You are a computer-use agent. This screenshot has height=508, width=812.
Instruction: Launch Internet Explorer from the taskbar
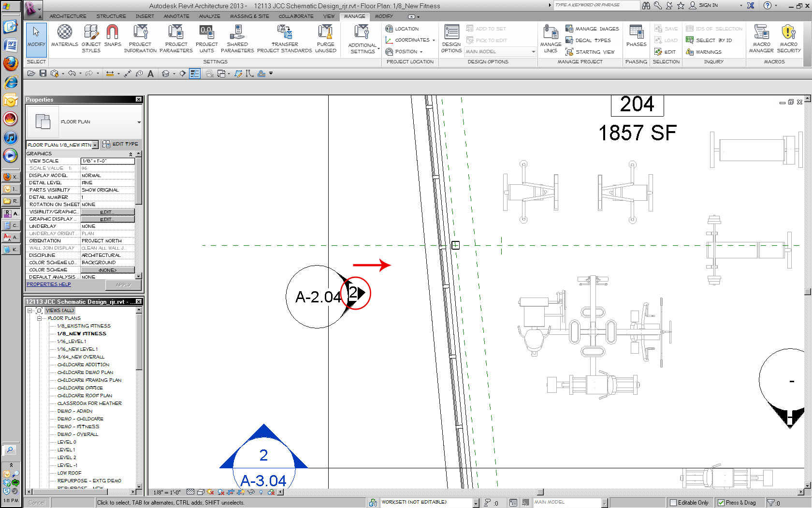click(10, 82)
